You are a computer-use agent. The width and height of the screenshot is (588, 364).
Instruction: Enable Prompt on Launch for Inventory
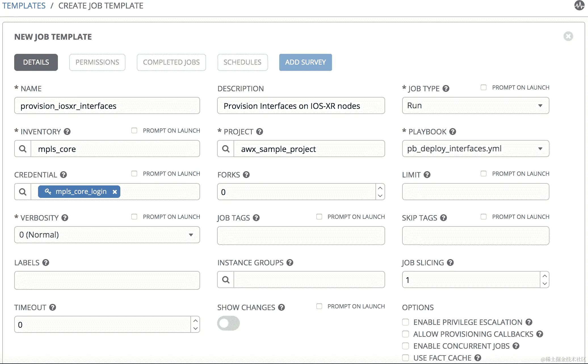(x=134, y=130)
